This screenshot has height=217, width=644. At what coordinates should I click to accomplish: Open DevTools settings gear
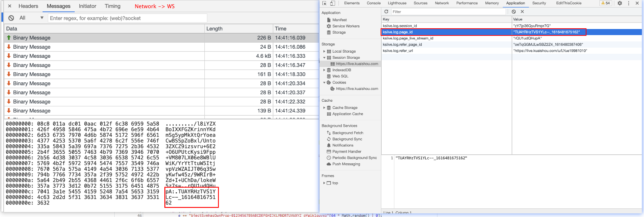coord(620,3)
